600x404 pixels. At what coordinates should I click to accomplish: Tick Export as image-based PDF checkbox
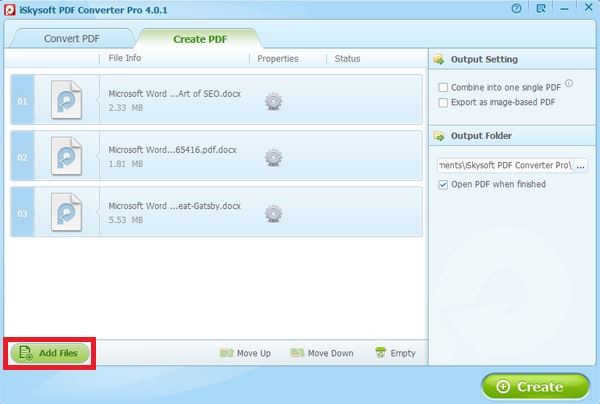(x=443, y=103)
